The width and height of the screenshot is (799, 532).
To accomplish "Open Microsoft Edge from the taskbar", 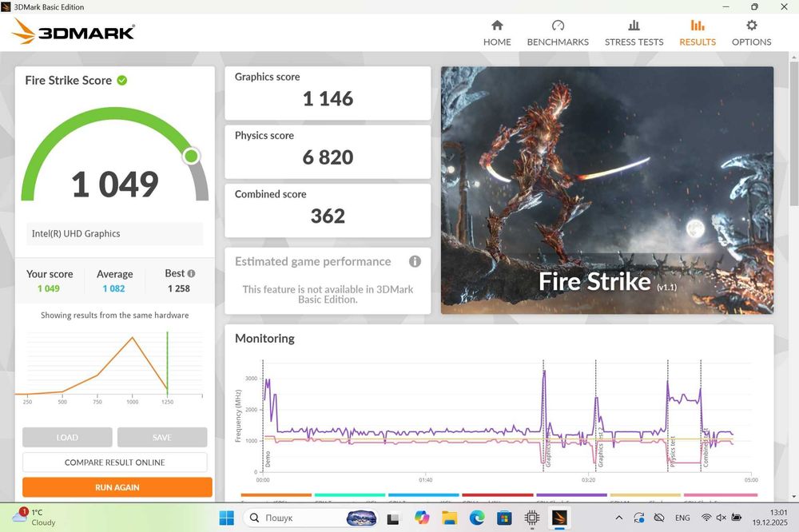I will [477, 518].
